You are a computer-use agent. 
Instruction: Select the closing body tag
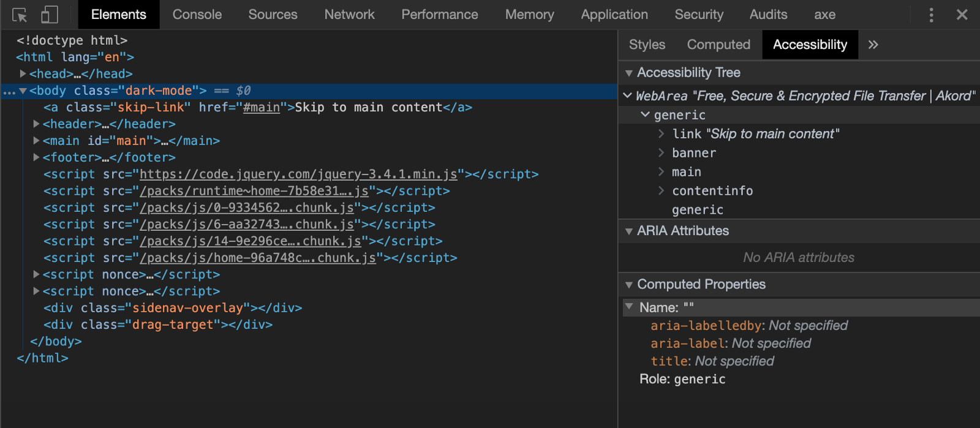pos(56,342)
